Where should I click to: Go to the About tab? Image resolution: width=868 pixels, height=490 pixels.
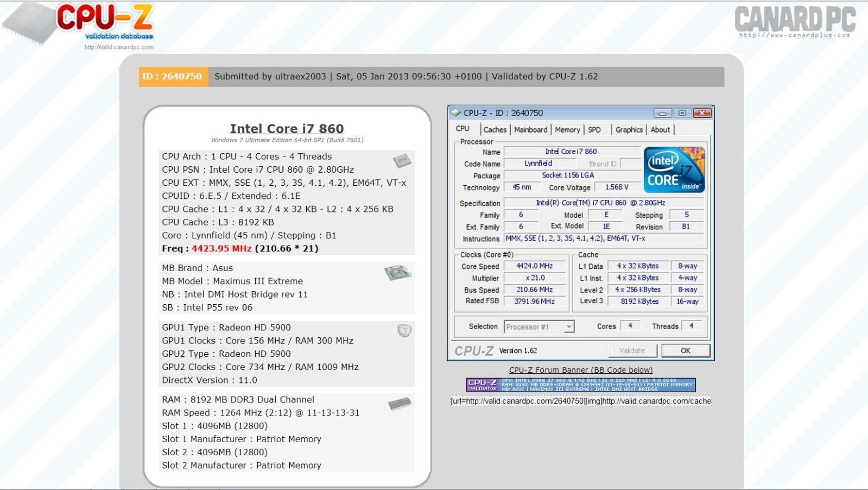[660, 130]
